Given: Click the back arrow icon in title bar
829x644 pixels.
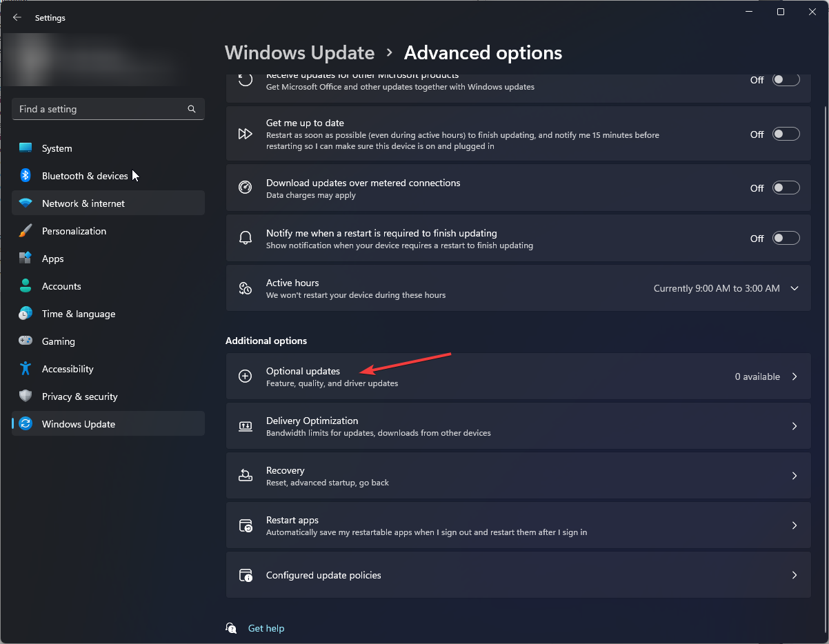Looking at the screenshot, I should [17, 17].
